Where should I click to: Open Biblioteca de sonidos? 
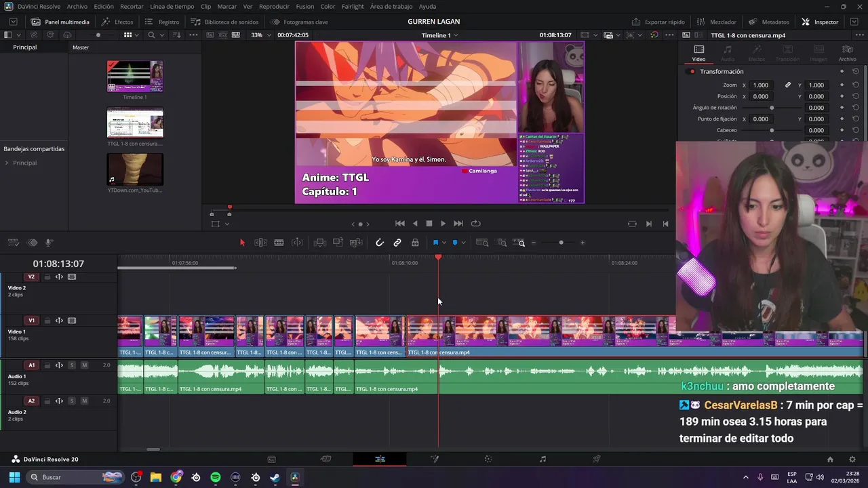pyautogui.click(x=224, y=22)
